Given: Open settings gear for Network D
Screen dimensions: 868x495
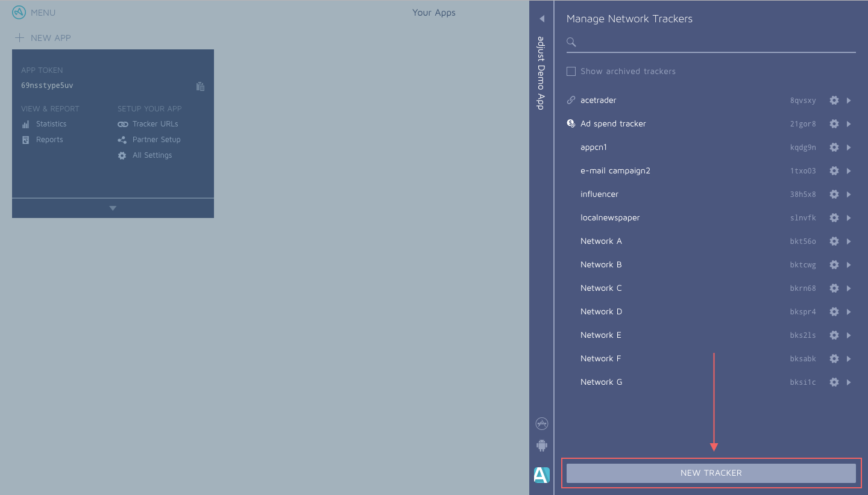Looking at the screenshot, I should pos(834,312).
